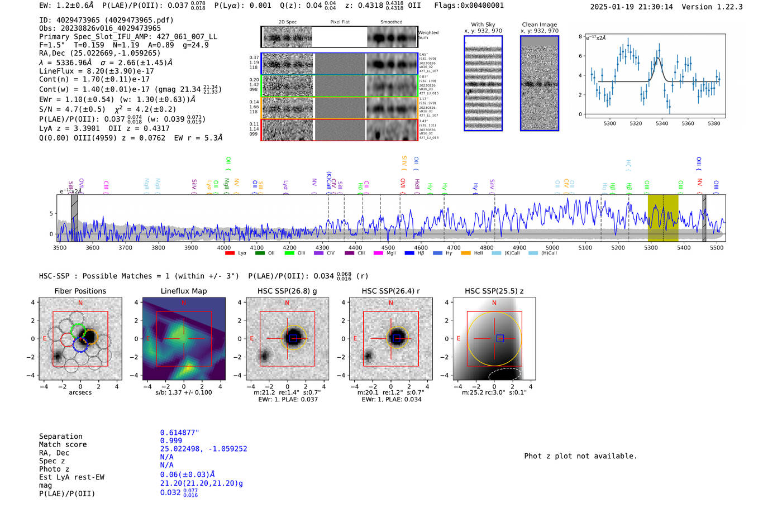Click the gray shaded marker near 3550 Å
Image resolution: width=782 pixels, height=532 pixels.
(x=74, y=218)
